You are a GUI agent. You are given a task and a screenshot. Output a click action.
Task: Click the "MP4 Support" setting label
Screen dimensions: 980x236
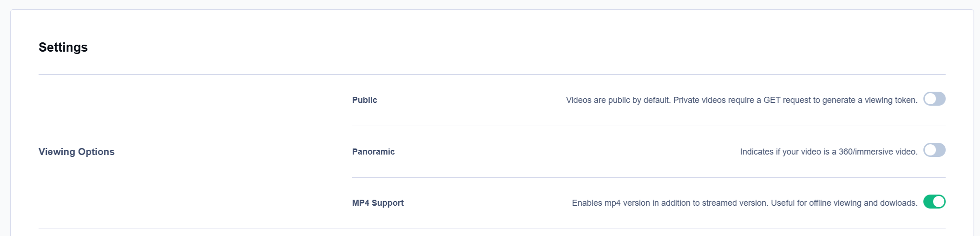pyautogui.click(x=378, y=203)
